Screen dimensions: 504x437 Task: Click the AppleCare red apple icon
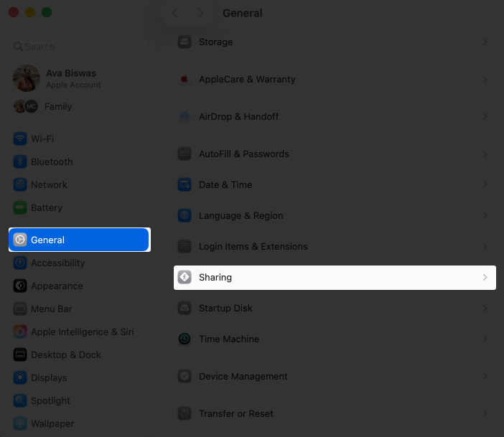click(x=185, y=79)
